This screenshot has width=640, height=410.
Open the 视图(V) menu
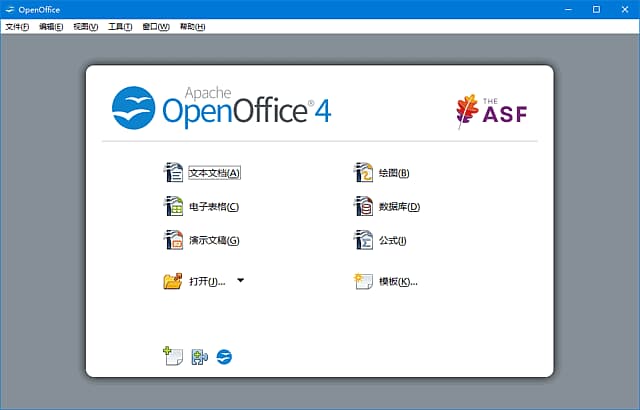tap(85, 27)
